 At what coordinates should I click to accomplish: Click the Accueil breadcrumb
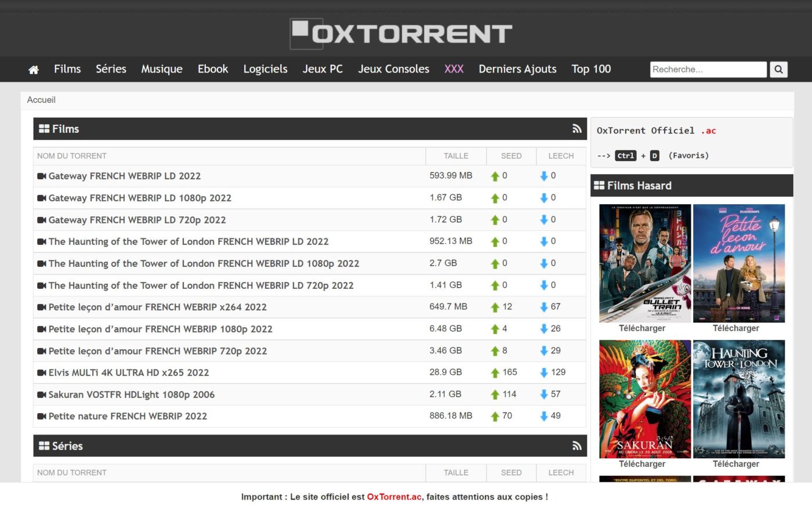point(41,100)
